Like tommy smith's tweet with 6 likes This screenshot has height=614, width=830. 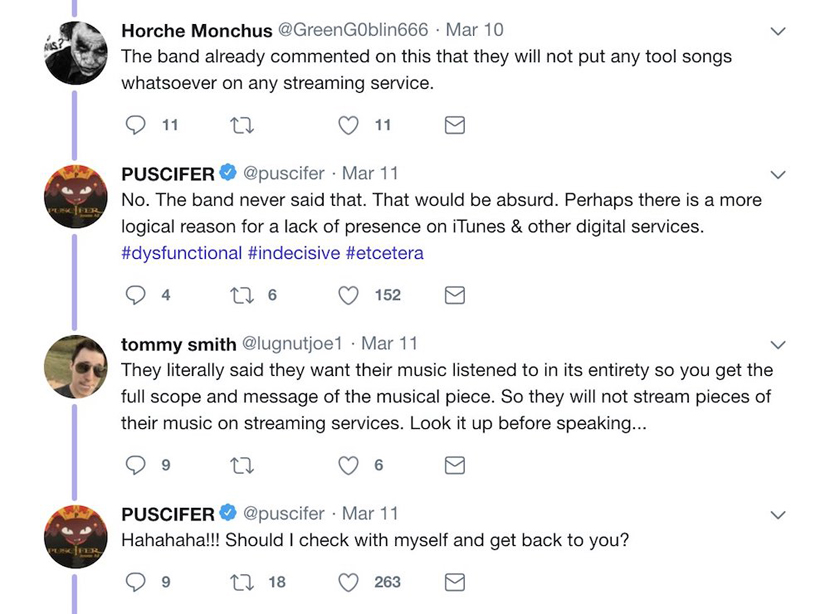click(348, 465)
